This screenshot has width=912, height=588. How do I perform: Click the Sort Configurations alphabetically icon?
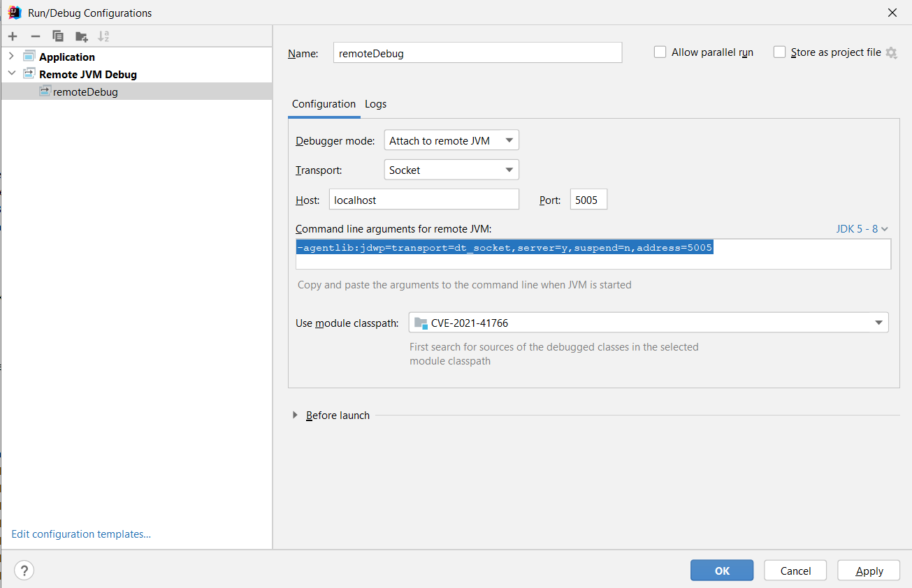[x=103, y=36]
